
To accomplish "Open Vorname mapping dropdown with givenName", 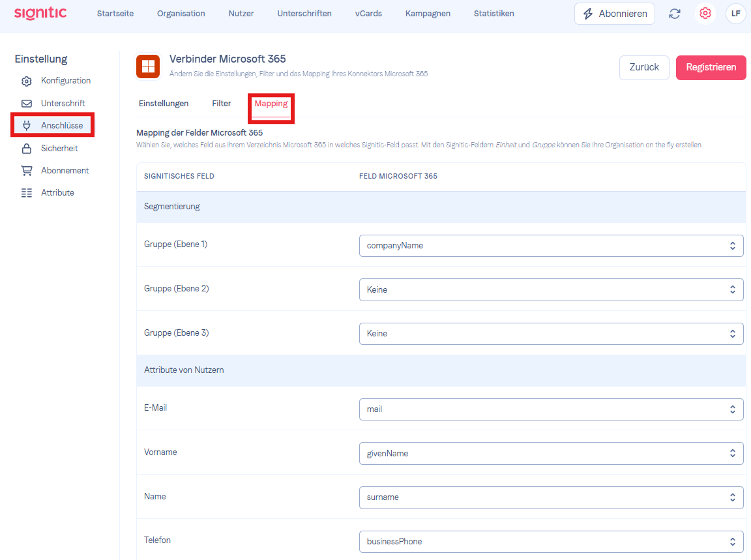I will click(551, 453).
